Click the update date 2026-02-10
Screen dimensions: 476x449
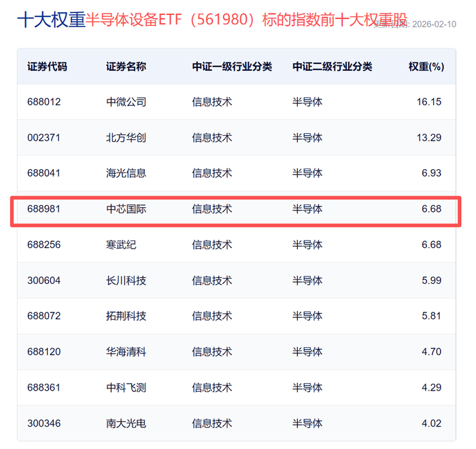(434, 24)
